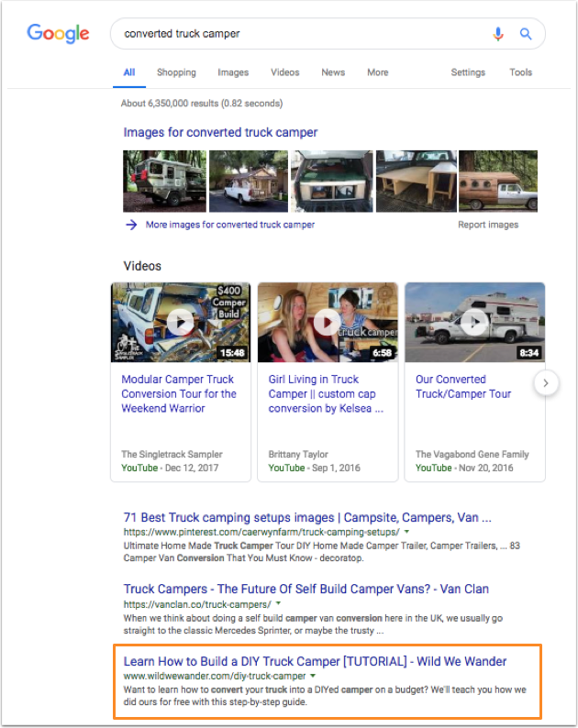The image size is (578, 728).
Task: Open the wooden porthole camper truck thumbnail
Action: (498, 181)
